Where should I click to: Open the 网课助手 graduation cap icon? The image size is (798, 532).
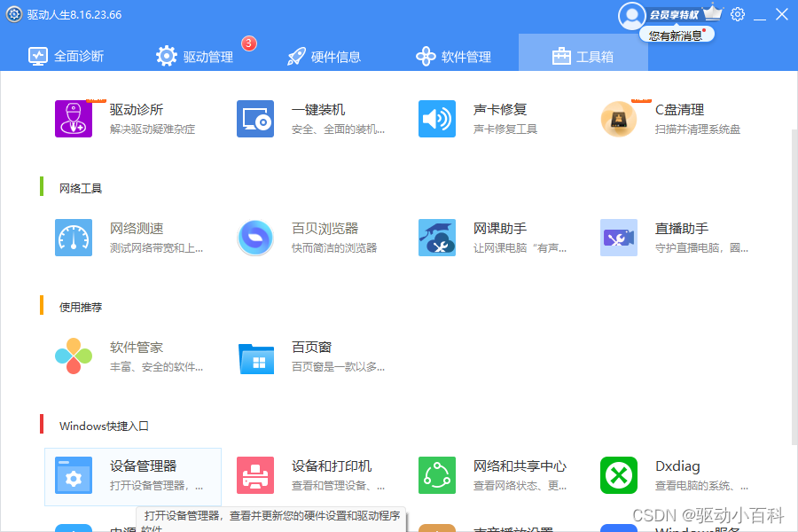pos(436,238)
